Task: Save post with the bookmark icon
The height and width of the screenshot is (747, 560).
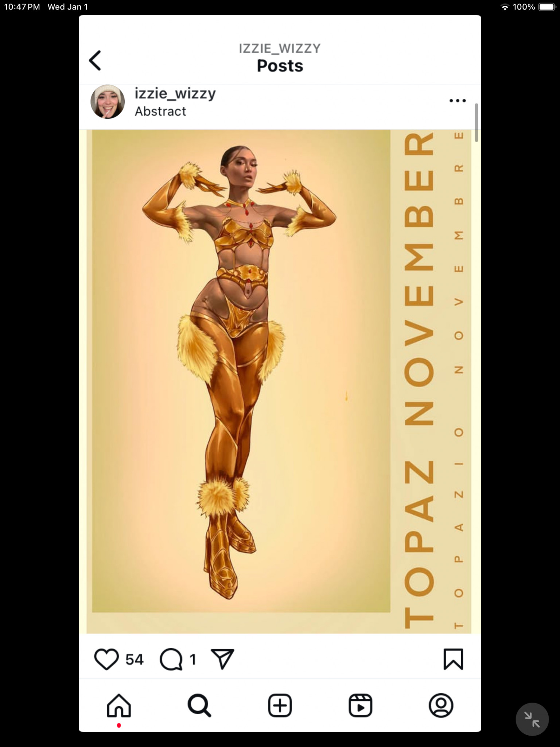Action: coord(453,659)
